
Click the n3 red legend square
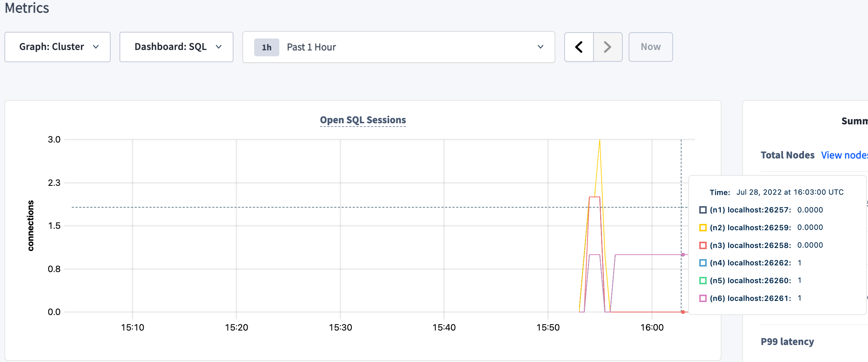coord(702,245)
